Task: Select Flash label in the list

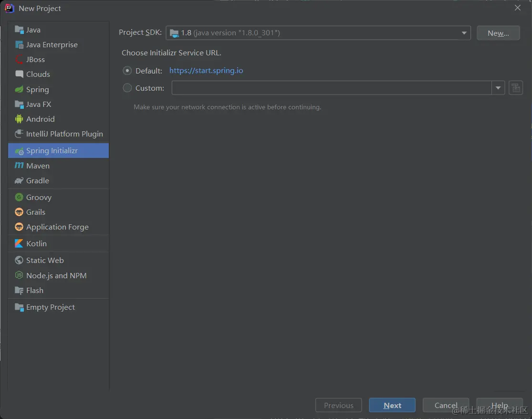Action: 35,291
